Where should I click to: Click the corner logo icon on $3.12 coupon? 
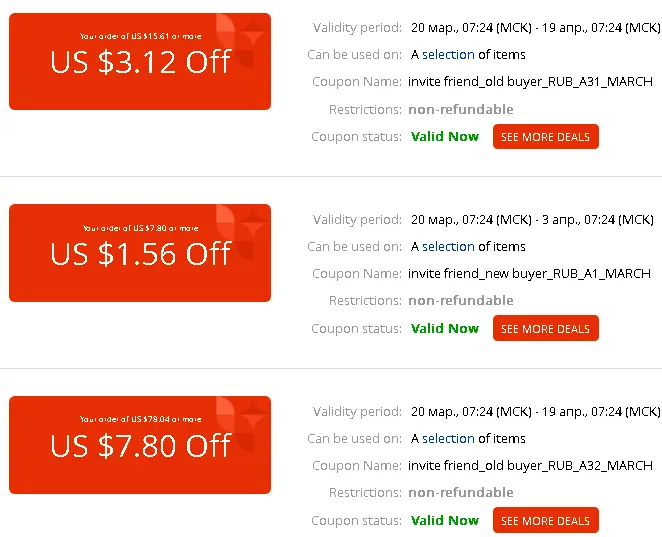(x=241, y=41)
